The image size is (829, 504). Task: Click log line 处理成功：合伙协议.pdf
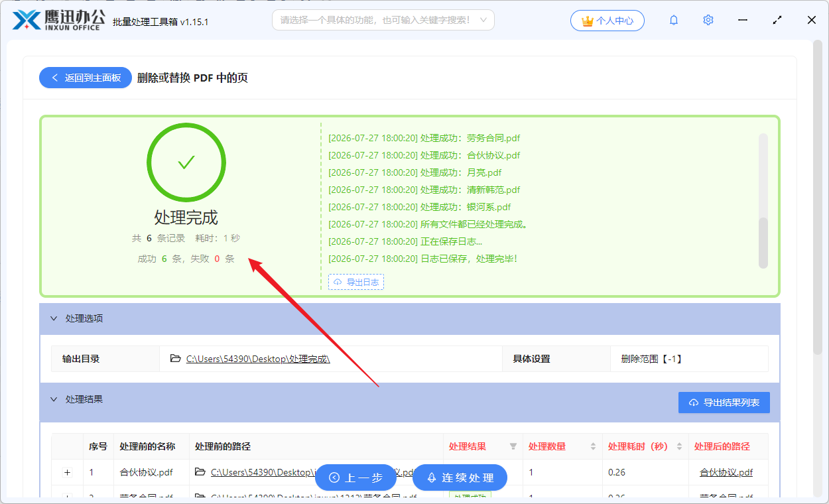424,155
